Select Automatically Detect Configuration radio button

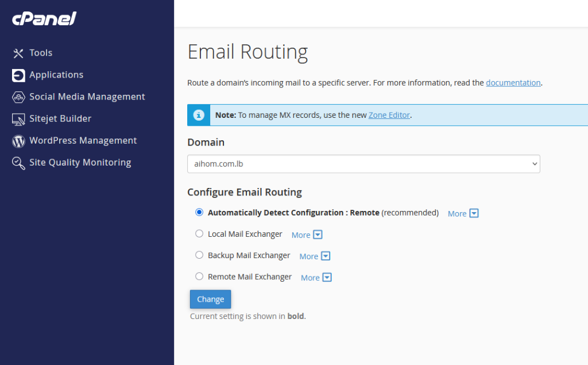pyautogui.click(x=199, y=212)
